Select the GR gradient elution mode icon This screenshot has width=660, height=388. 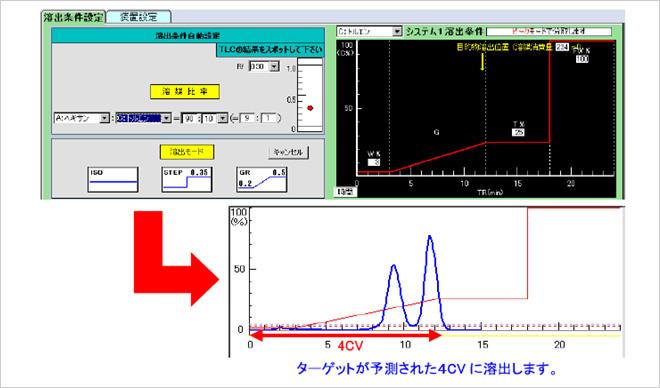[x=262, y=180]
